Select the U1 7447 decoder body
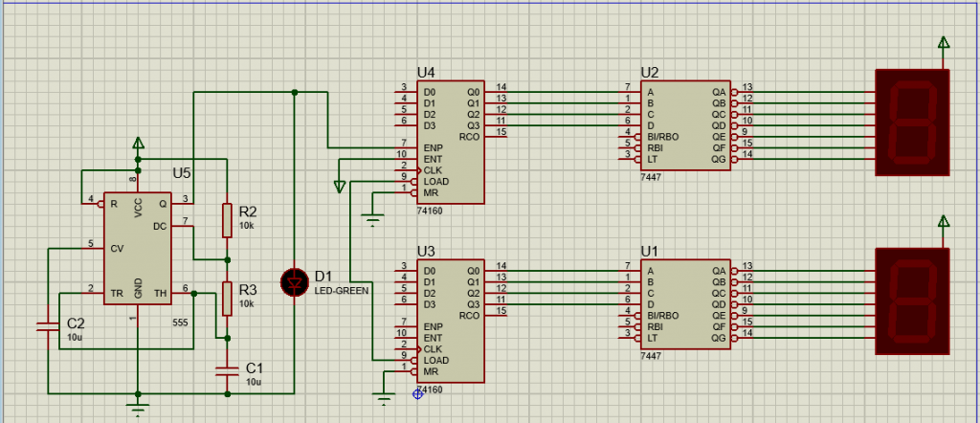980x423 pixels. click(x=685, y=304)
